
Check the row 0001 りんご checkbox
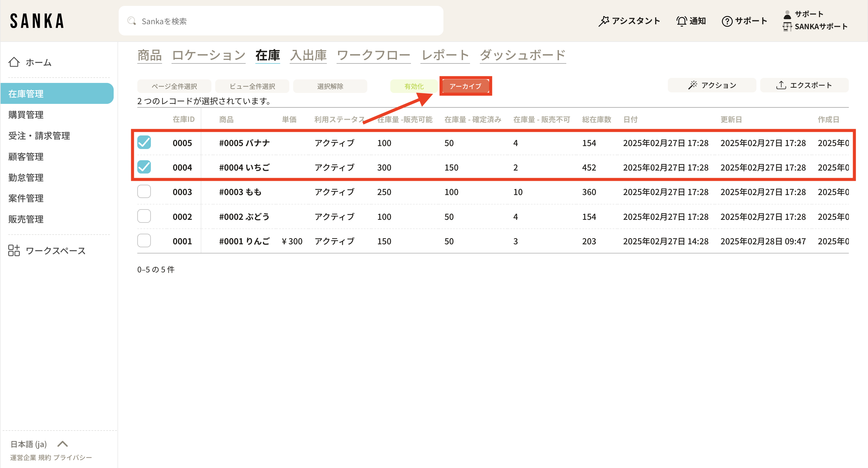tap(144, 241)
